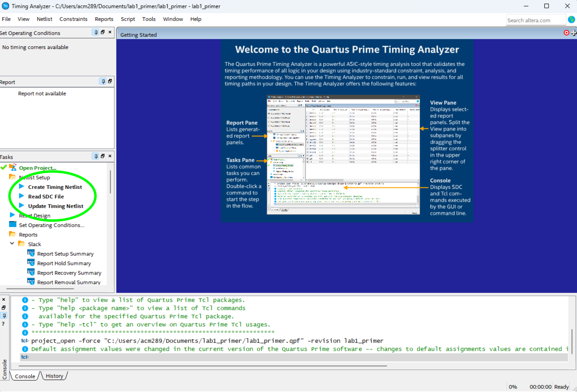
Task: Click the Set Operating Conditions task icon
Action: click(13, 225)
